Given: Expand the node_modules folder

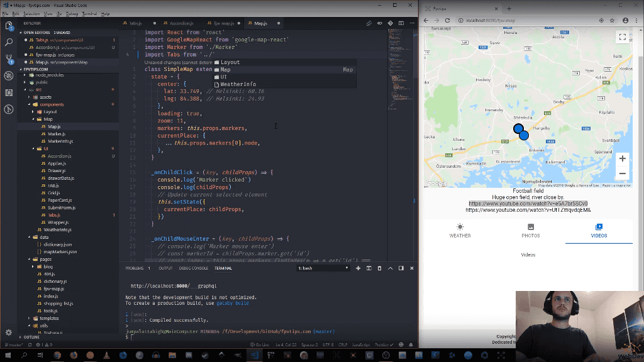Looking at the screenshot, I should click(49, 75).
